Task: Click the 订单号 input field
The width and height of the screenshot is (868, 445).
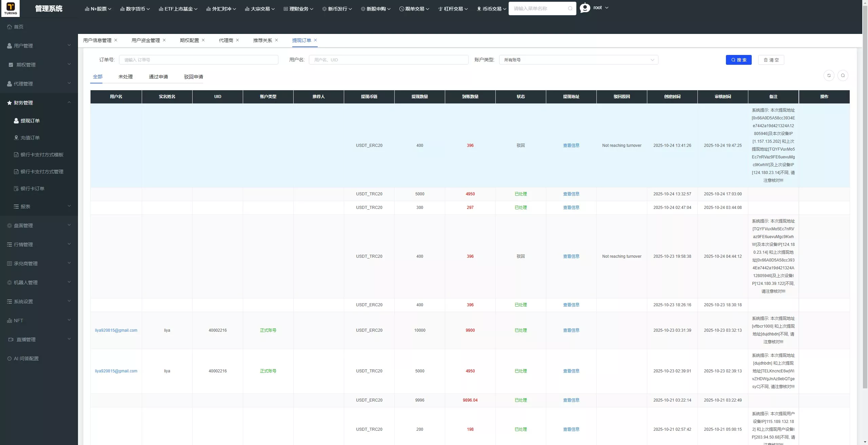Action: point(198,60)
